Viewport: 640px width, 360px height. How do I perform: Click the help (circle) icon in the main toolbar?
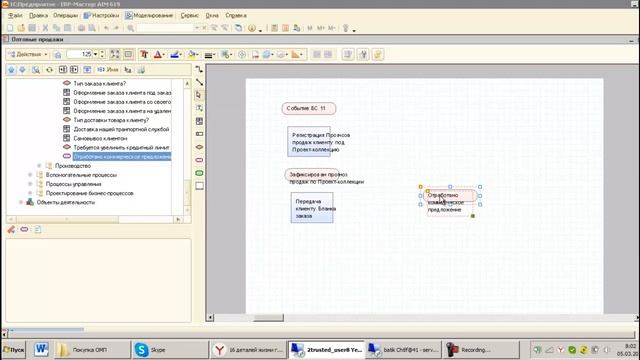252,28
